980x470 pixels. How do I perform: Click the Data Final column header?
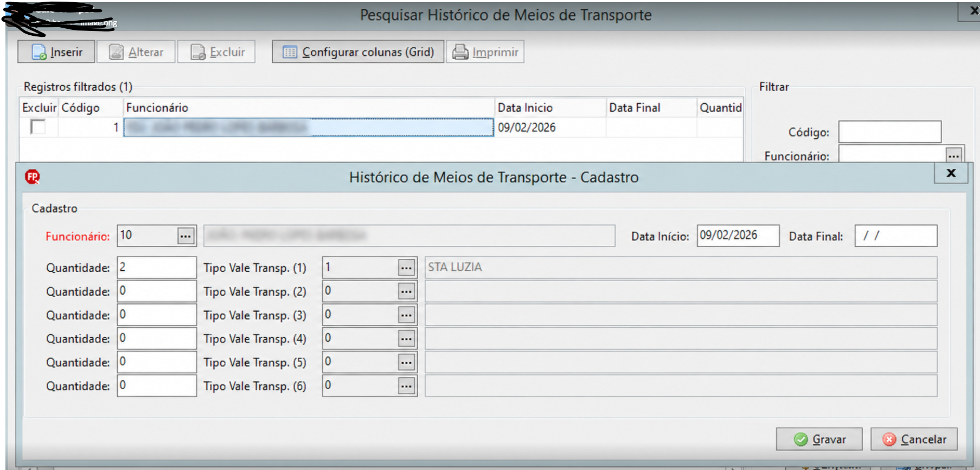click(651, 108)
